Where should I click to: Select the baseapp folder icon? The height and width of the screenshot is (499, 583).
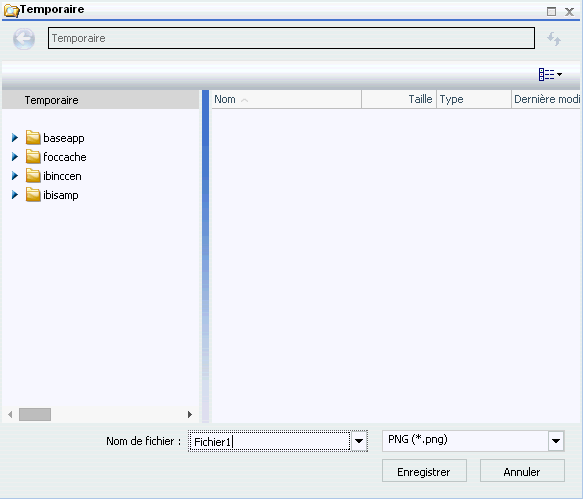pos(33,138)
